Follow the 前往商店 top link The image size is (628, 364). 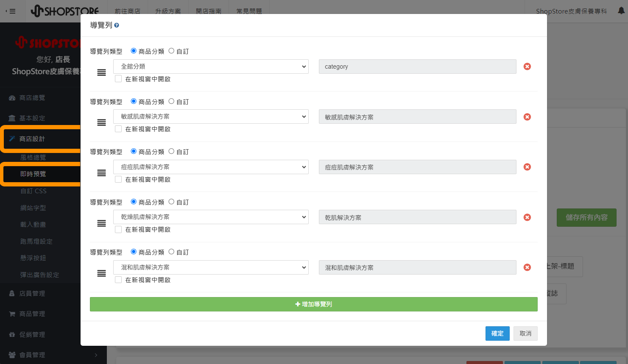coord(128,11)
